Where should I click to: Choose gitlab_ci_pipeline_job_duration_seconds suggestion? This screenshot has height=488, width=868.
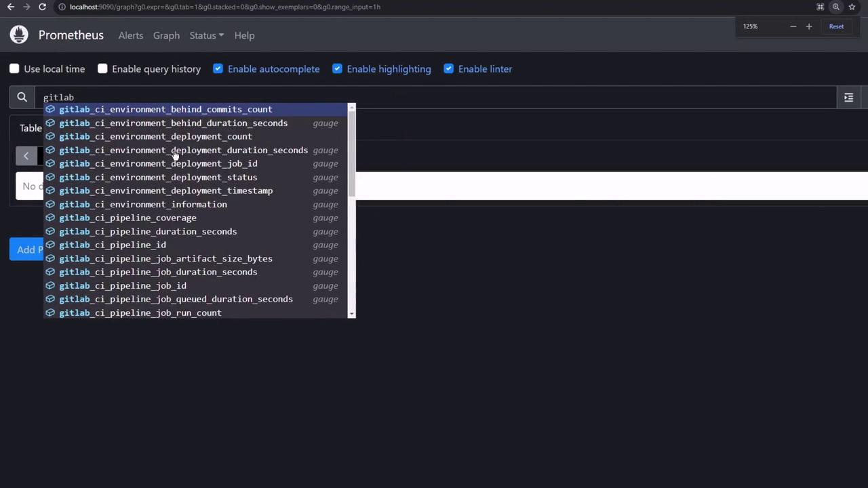coord(196,272)
